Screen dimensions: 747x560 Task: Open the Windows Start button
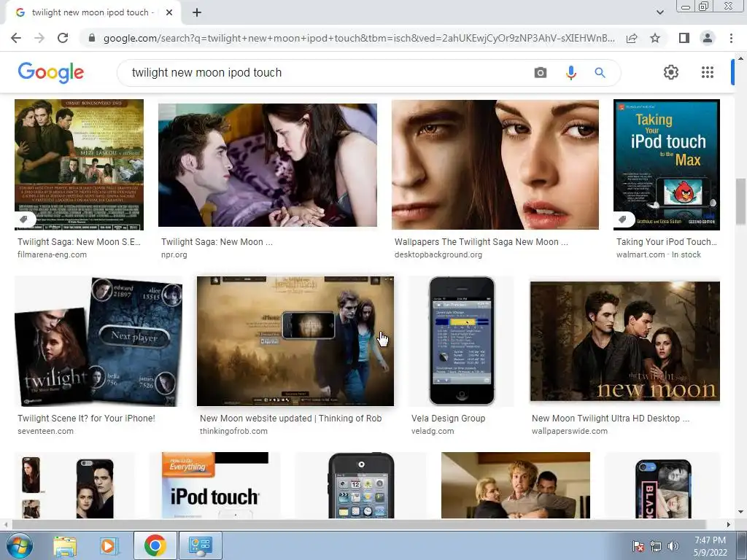click(19, 545)
